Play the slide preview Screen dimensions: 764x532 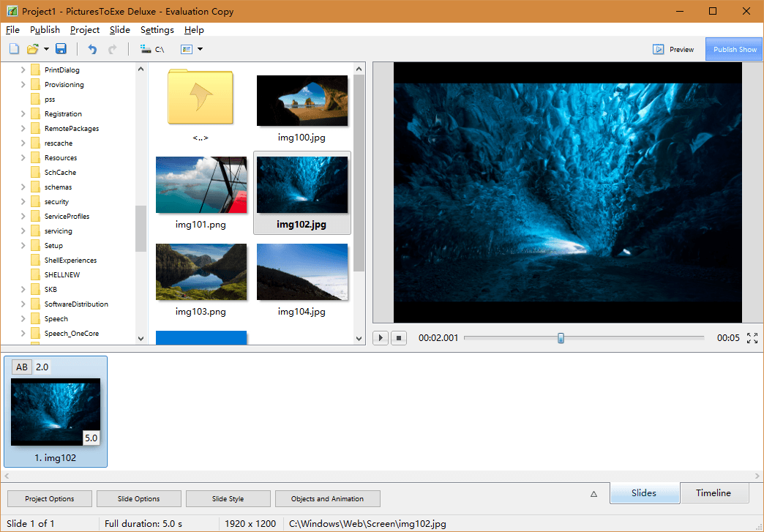point(380,338)
